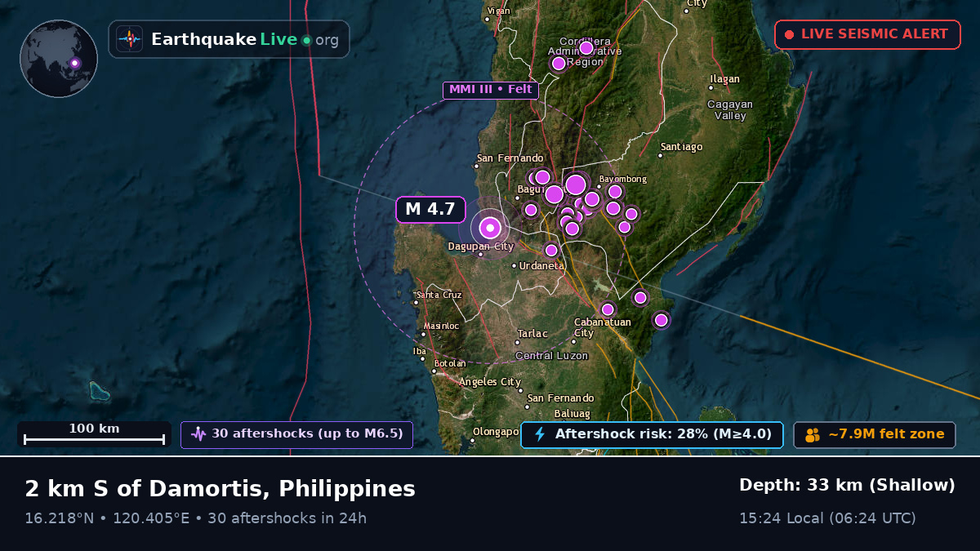Click the Olongapo map label
The image size is (980, 551).
tap(497, 431)
